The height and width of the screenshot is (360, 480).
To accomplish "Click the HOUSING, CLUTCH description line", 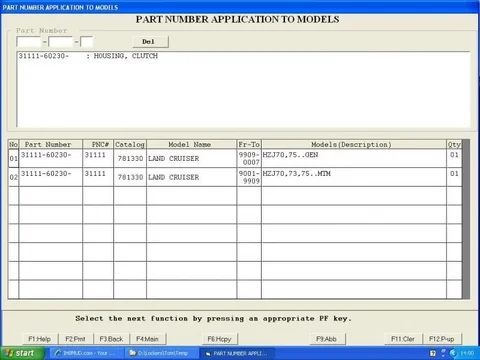I will 88,56.
